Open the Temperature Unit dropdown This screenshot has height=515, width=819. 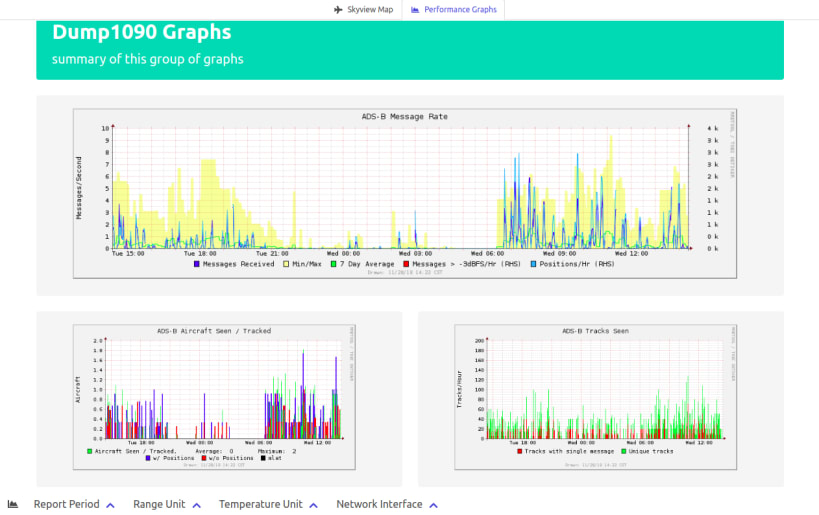coord(268,504)
